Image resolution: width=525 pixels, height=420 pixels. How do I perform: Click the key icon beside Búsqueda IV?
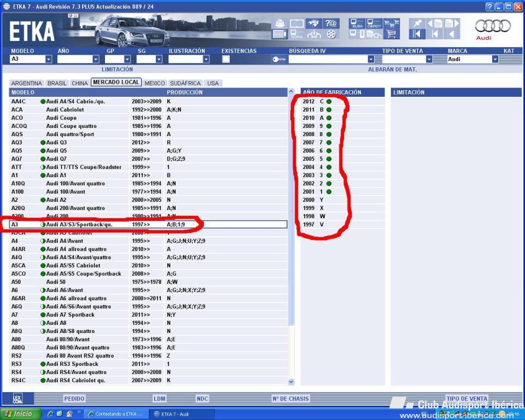[x=278, y=59]
